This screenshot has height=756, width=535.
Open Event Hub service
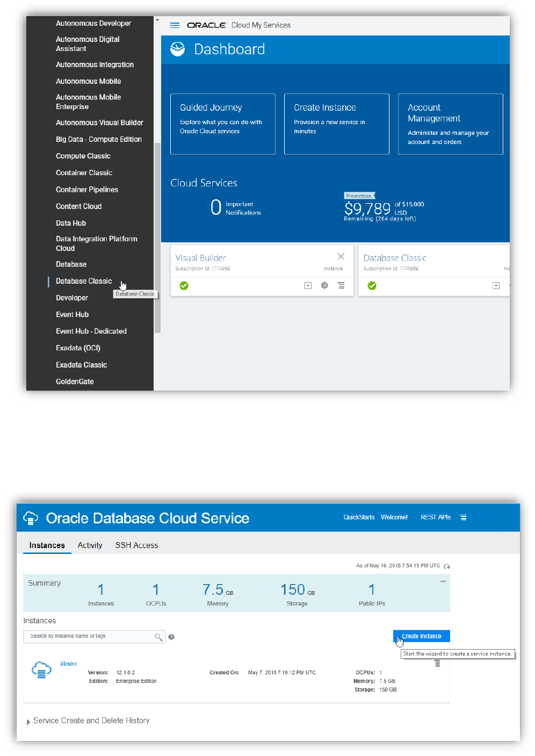point(72,314)
